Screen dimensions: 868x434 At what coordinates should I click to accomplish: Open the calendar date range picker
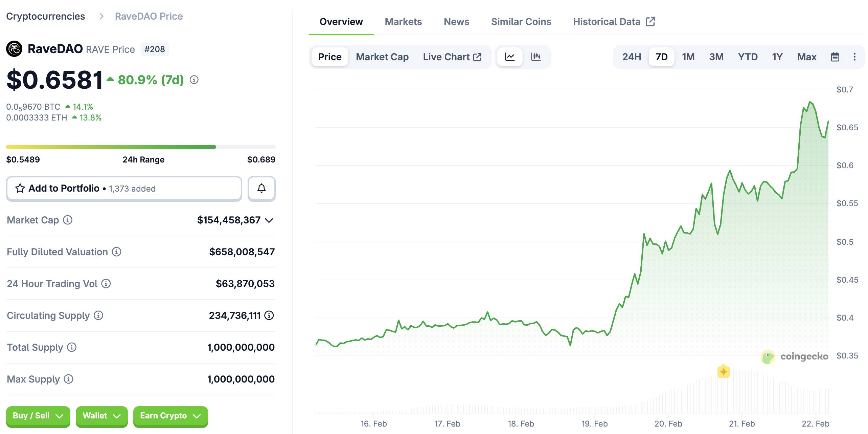click(835, 57)
